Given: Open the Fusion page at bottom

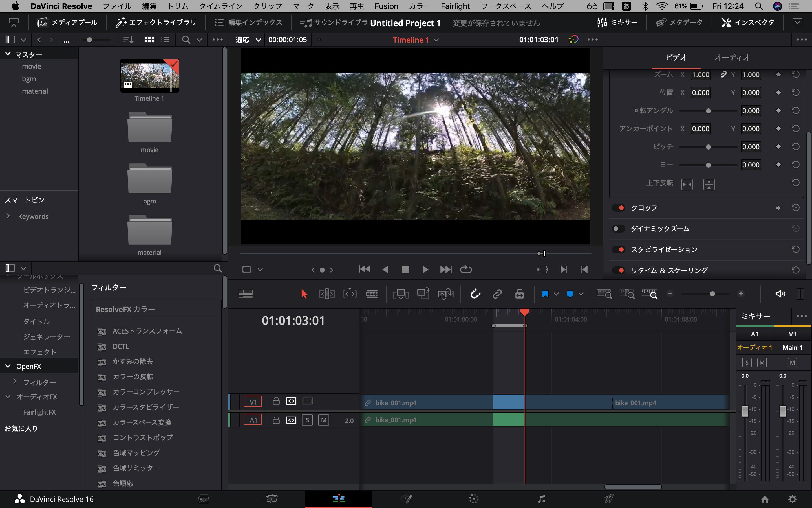Looking at the screenshot, I should point(406,499).
